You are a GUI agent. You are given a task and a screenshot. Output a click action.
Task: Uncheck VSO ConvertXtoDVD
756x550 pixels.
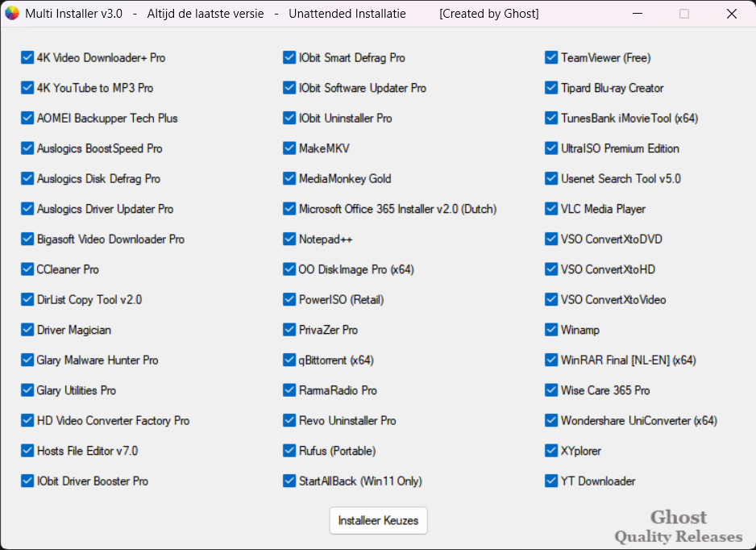pyautogui.click(x=551, y=240)
